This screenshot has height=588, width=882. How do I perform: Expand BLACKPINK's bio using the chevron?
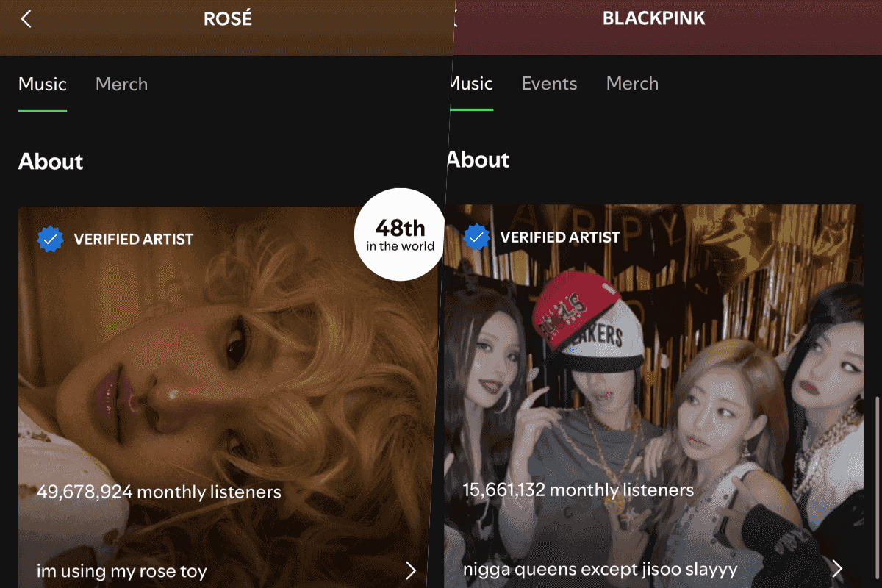pos(837,568)
